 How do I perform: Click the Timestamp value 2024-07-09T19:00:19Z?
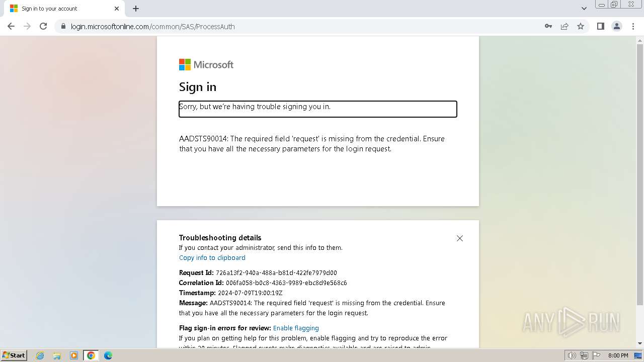(250, 293)
